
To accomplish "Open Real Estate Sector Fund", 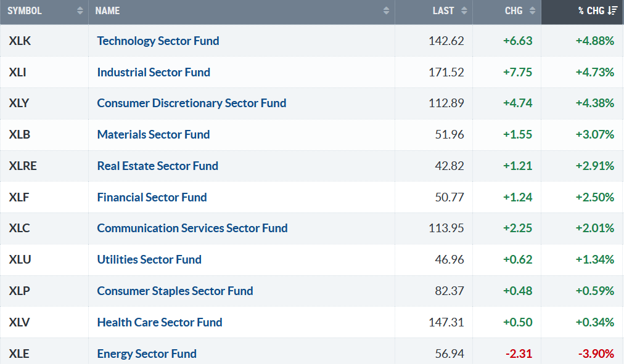I will click(157, 166).
